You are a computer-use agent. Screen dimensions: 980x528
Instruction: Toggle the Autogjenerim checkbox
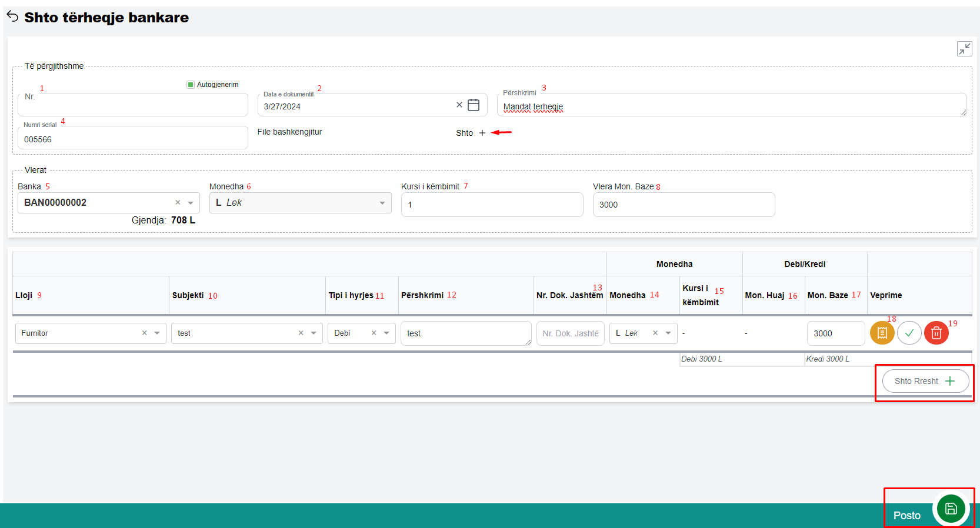(x=191, y=85)
